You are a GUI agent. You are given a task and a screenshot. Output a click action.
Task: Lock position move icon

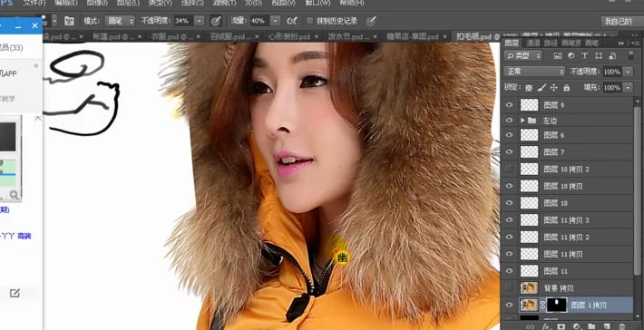554,87
